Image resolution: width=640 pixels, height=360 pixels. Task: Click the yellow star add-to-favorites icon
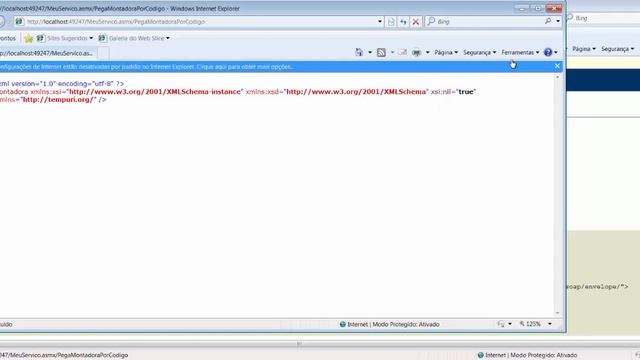tap(29, 38)
